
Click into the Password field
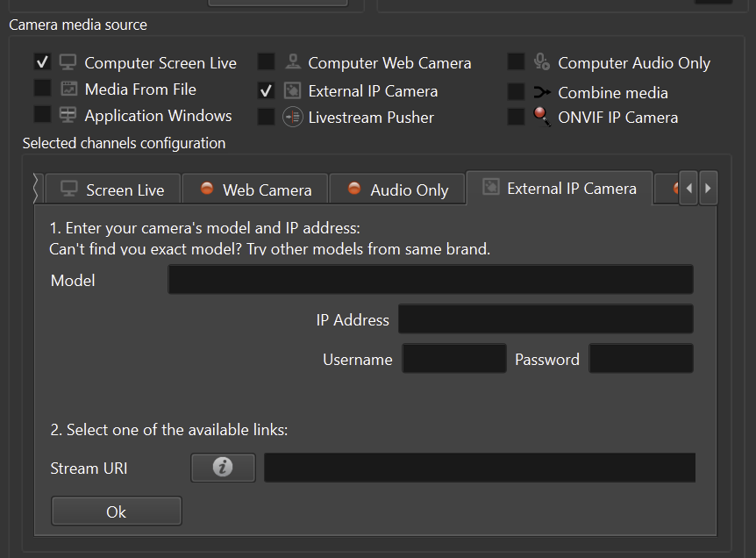point(640,359)
